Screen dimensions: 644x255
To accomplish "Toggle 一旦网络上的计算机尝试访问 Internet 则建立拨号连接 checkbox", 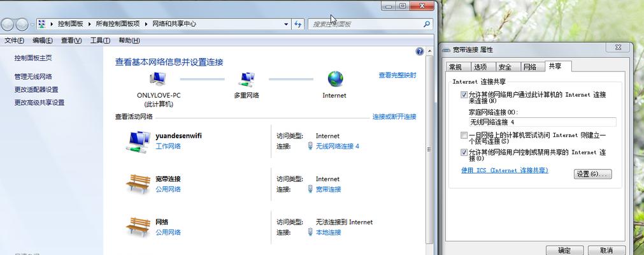I will (x=464, y=135).
